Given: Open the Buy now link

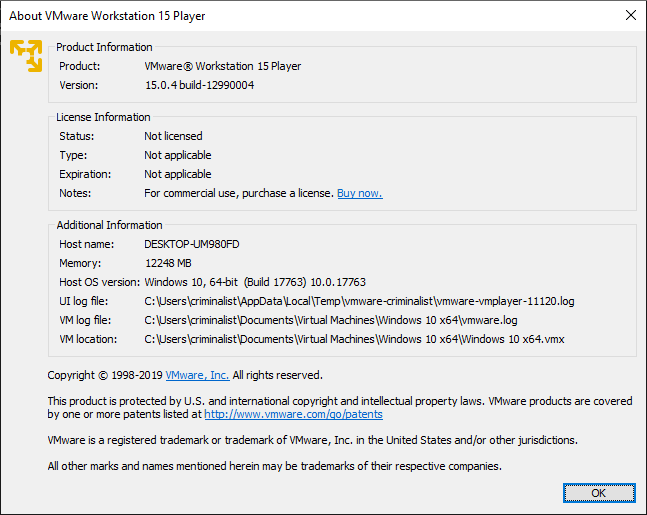Looking at the screenshot, I should pyautogui.click(x=359, y=193).
